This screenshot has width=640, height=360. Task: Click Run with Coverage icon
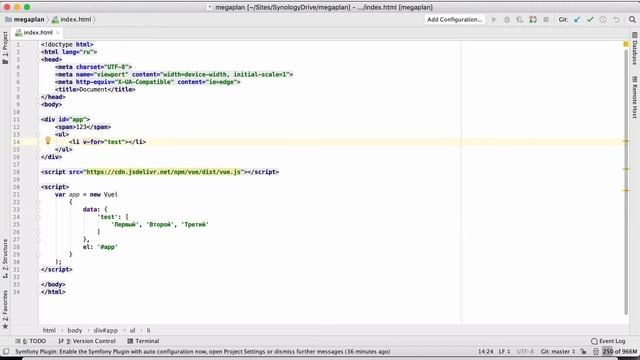[520, 19]
